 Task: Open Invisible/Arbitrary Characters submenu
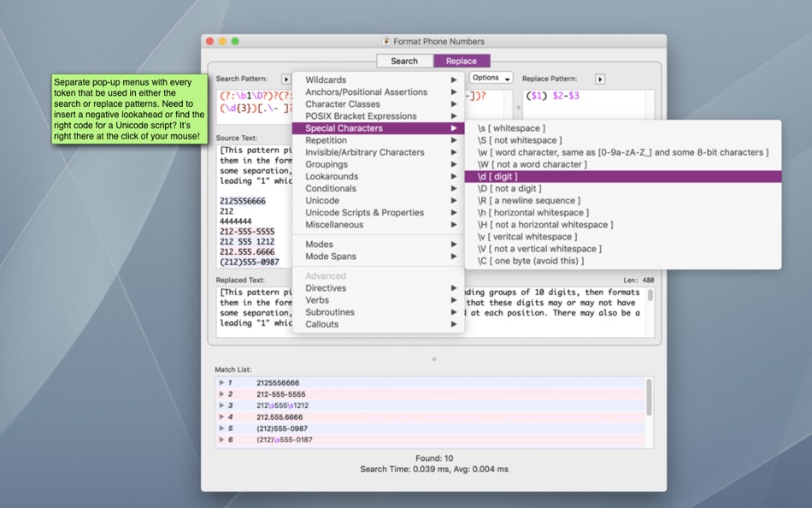pyautogui.click(x=378, y=152)
